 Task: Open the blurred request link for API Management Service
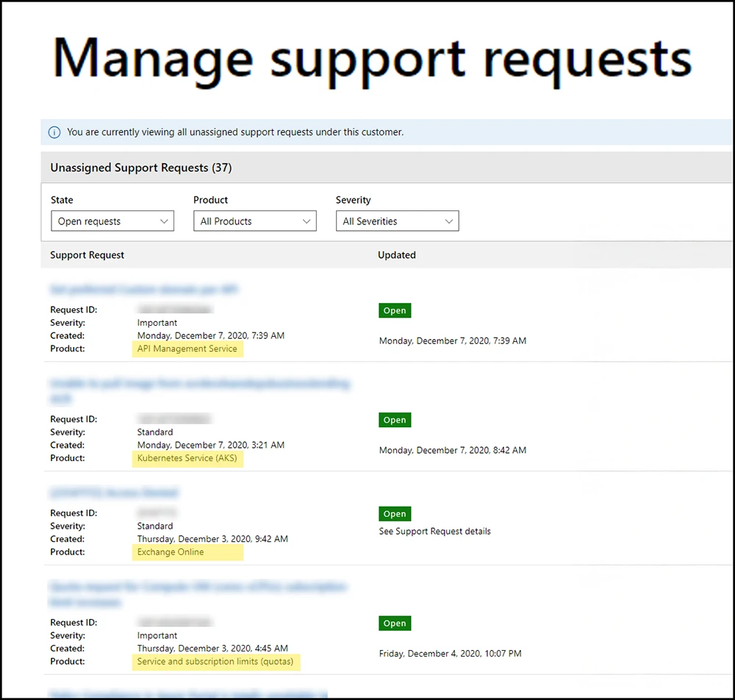[144, 289]
